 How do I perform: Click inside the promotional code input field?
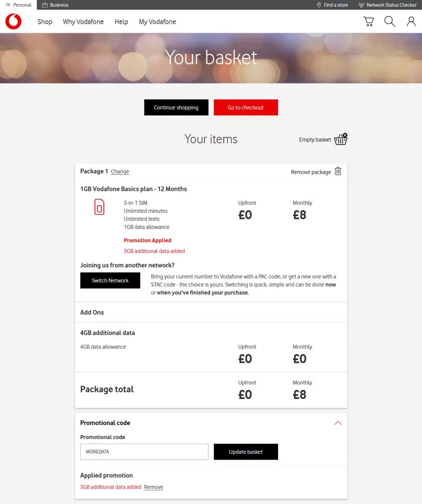point(144,452)
